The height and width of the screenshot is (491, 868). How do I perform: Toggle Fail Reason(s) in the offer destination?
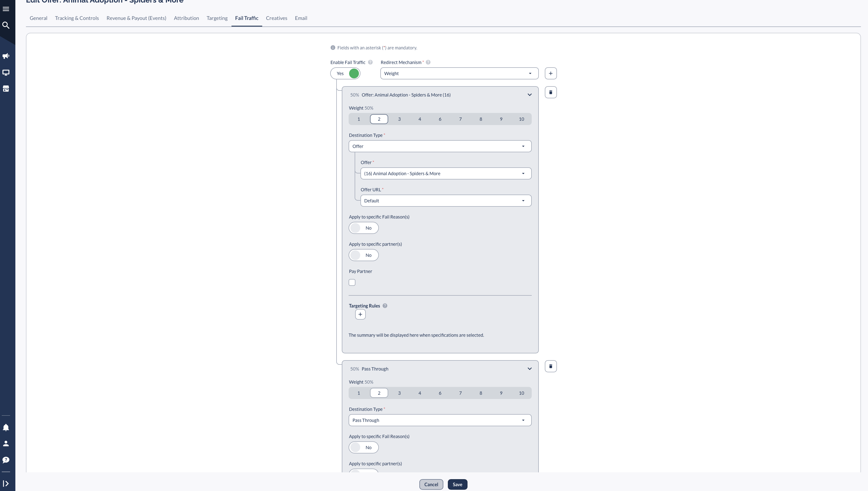(363, 228)
